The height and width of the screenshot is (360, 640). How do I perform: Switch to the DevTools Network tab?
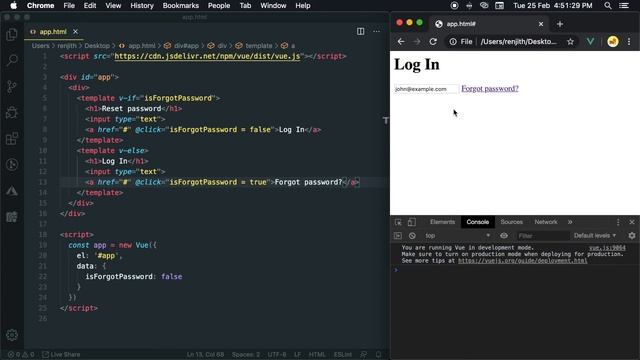(x=546, y=222)
